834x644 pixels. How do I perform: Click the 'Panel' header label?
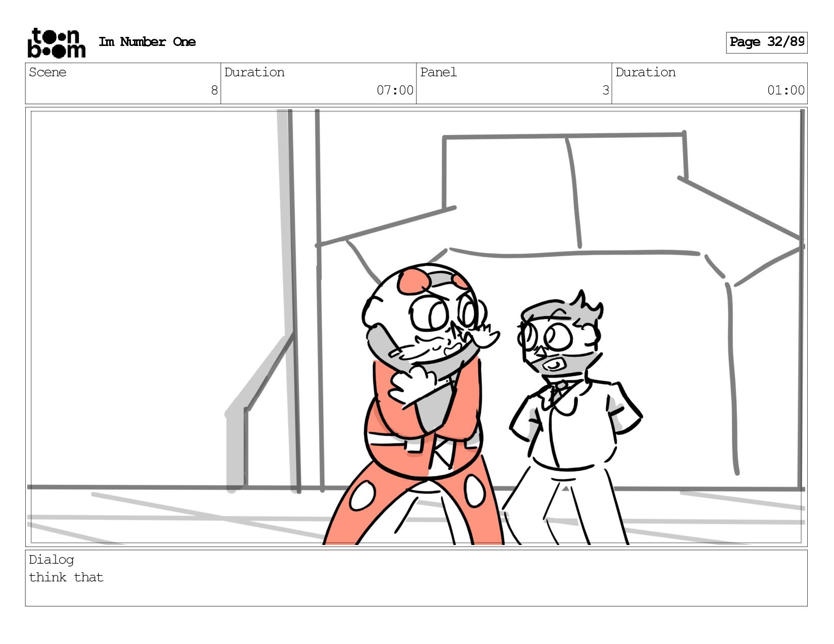click(438, 72)
